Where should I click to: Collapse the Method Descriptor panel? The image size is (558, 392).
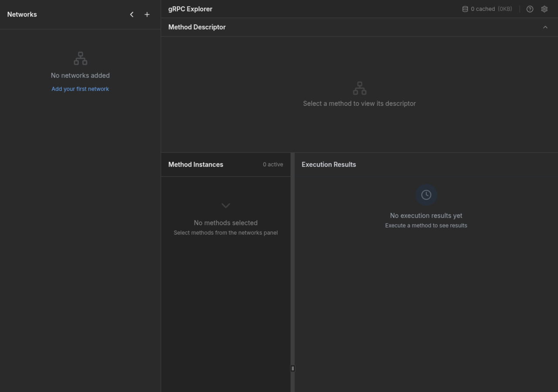tap(545, 27)
